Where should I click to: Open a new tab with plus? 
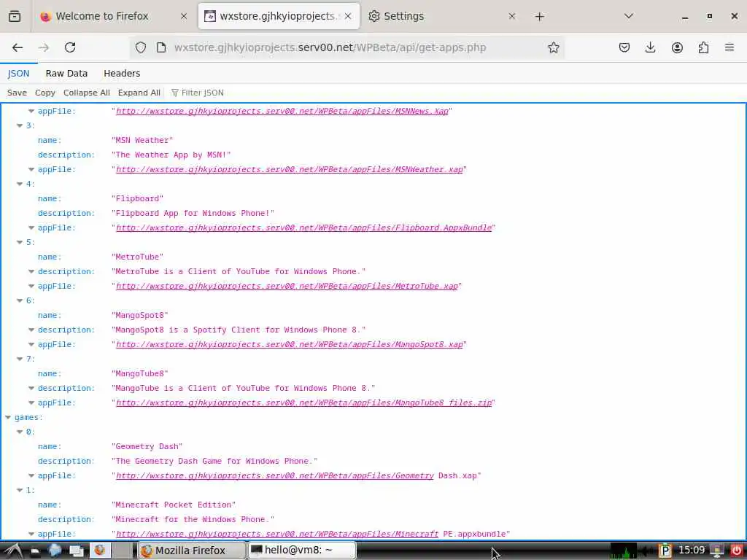[x=539, y=17]
